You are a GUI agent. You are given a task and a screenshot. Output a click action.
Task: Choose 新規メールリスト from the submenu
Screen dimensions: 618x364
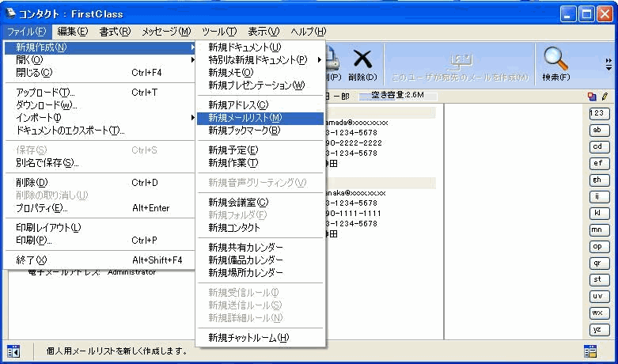(x=245, y=118)
